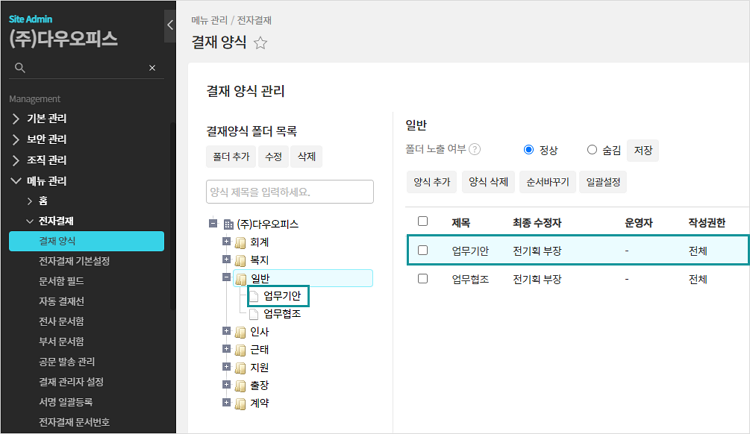This screenshot has width=750, height=434.
Task: Select the 정상 radio button
Action: 529,150
